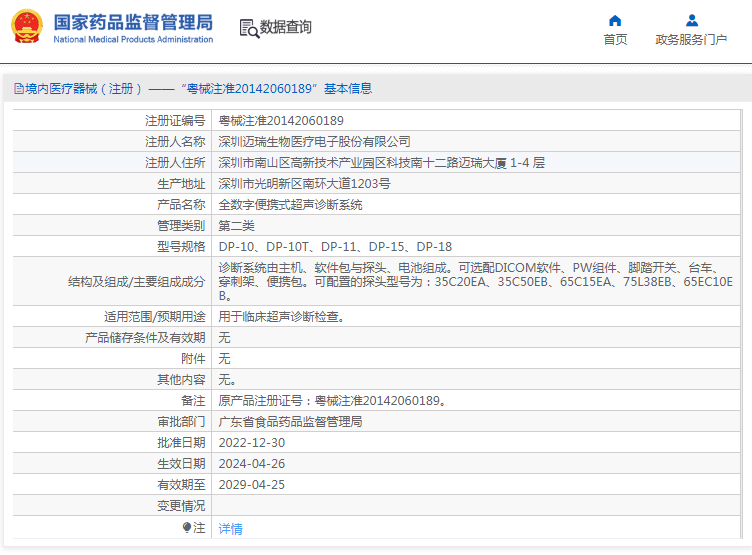Open the 详情 link in 注 row
The width and height of the screenshot is (752, 555).
point(230,528)
